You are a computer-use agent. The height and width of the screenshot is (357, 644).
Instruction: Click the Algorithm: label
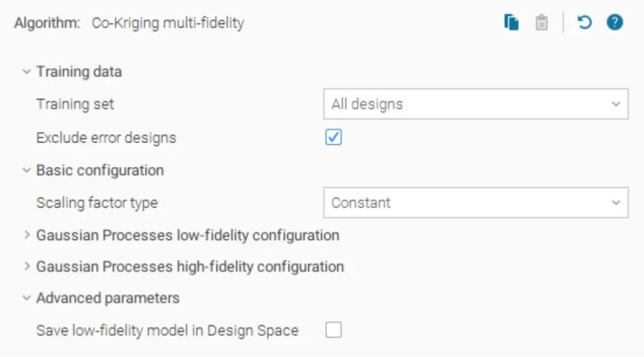tap(47, 23)
